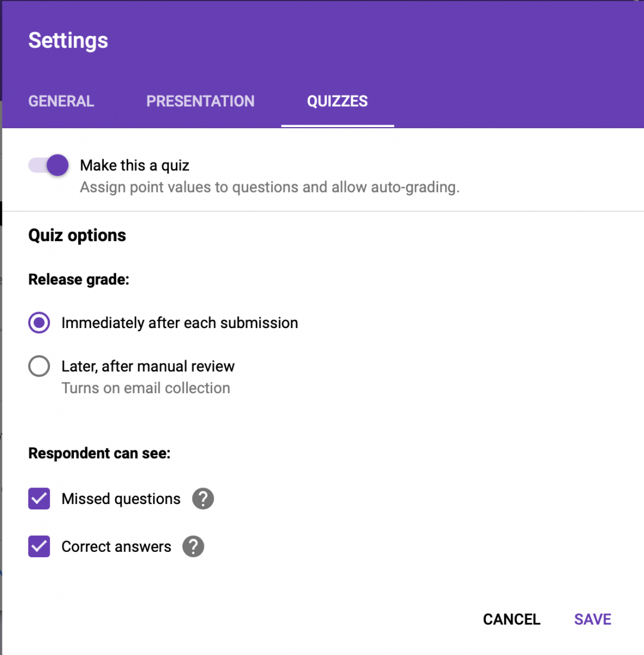
Task: Click the CANCEL button
Action: [x=511, y=619]
